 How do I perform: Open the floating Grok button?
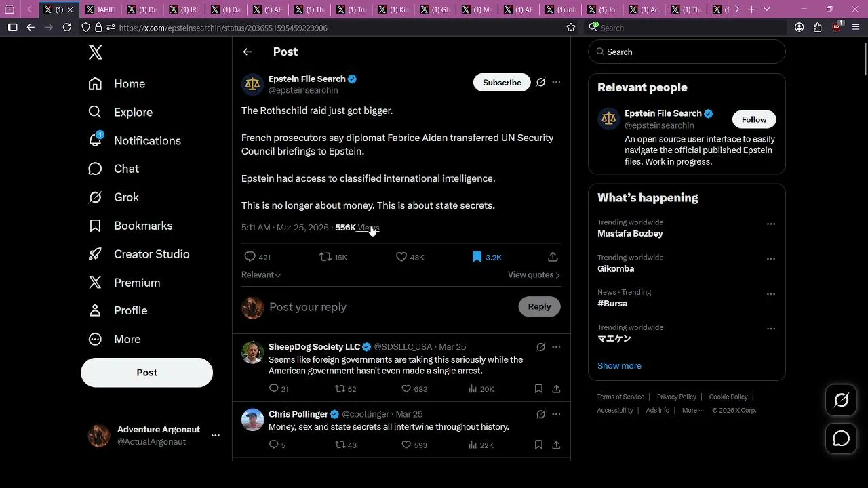[x=841, y=401]
